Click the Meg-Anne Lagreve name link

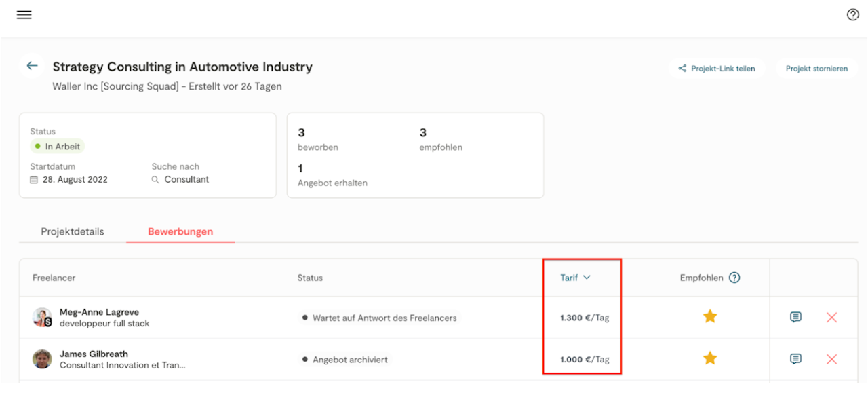[x=100, y=312]
